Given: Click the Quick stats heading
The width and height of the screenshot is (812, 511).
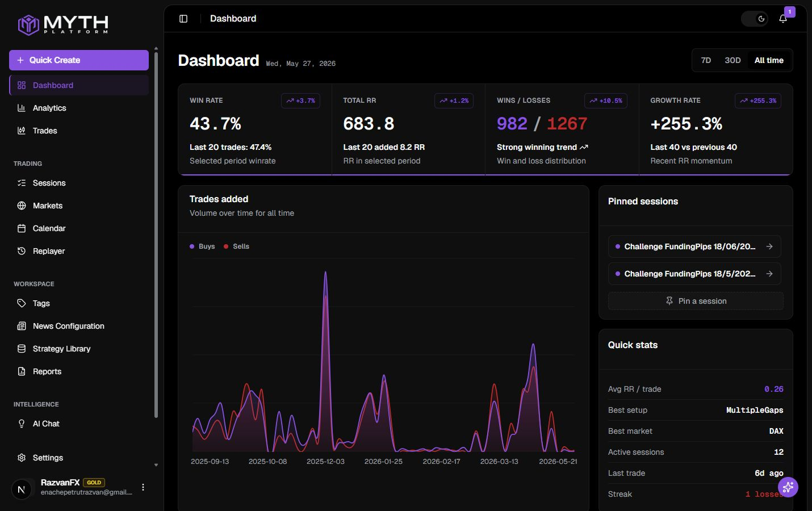Looking at the screenshot, I should [633, 345].
